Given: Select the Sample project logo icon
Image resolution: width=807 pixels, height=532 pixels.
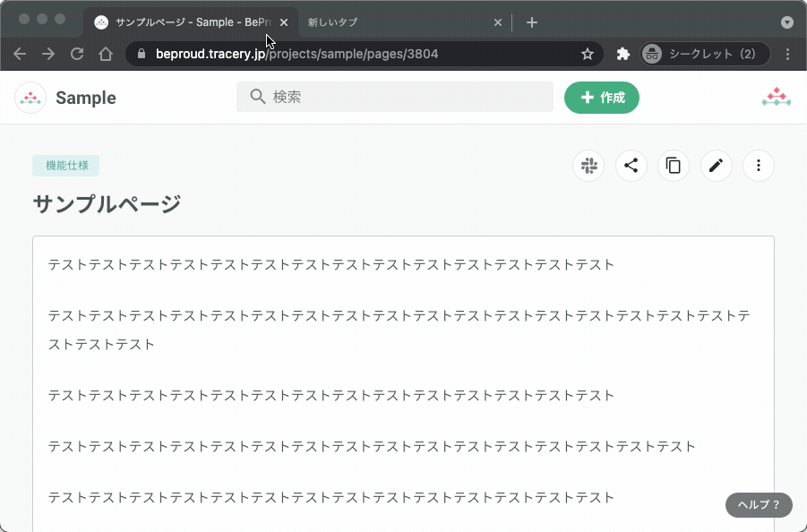Looking at the screenshot, I should pyautogui.click(x=30, y=97).
